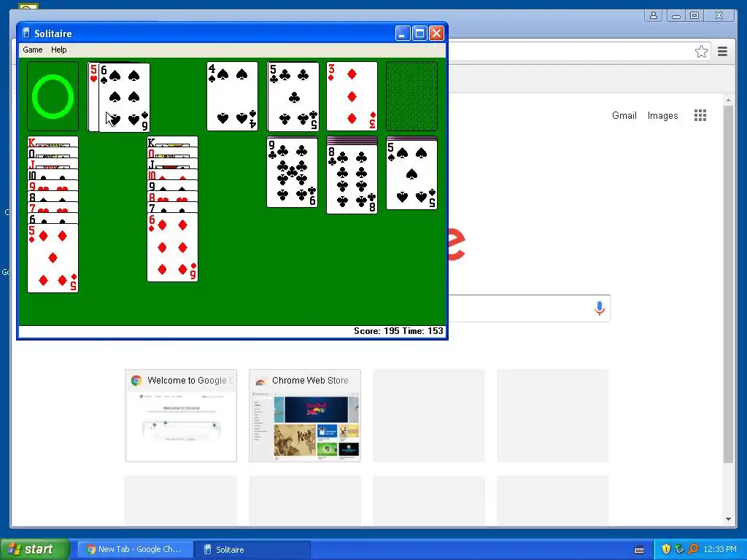Open the Chrome hamburger menu

(x=722, y=52)
